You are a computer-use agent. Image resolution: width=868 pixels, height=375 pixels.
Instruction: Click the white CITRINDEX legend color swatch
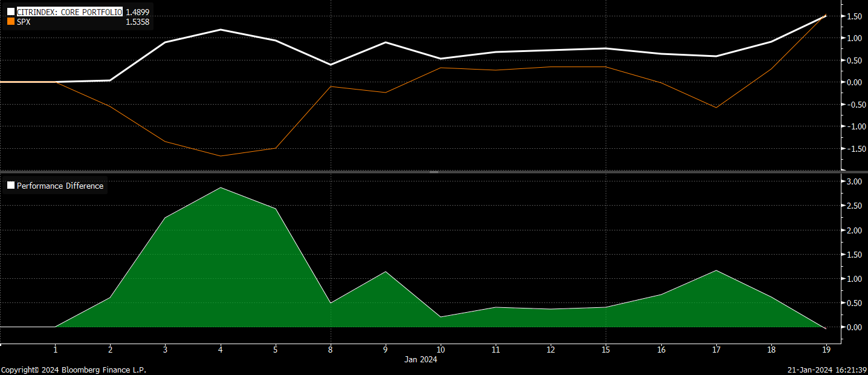click(10, 12)
